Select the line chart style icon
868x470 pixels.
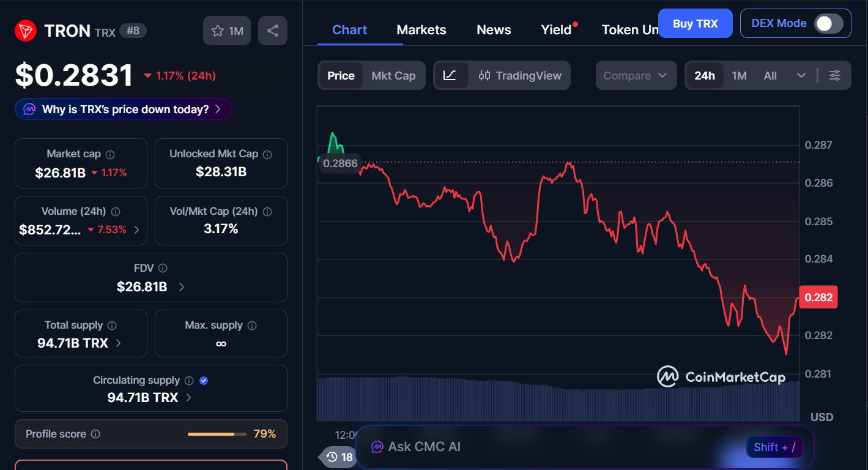click(x=451, y=75)
